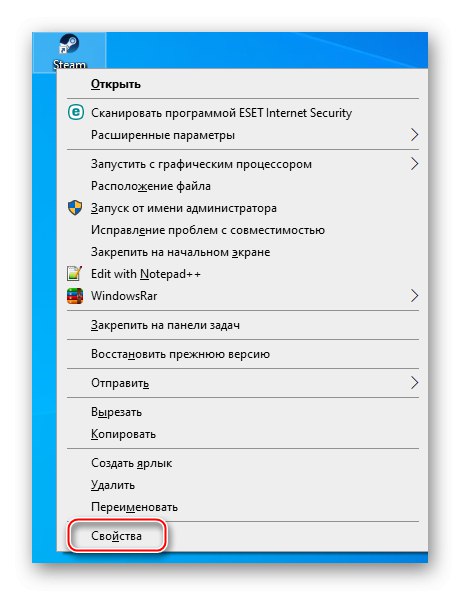Image resolution: width=460 pixels, height=595 pixels.
Task: Click the administrator shield icon
Action: 75,208
